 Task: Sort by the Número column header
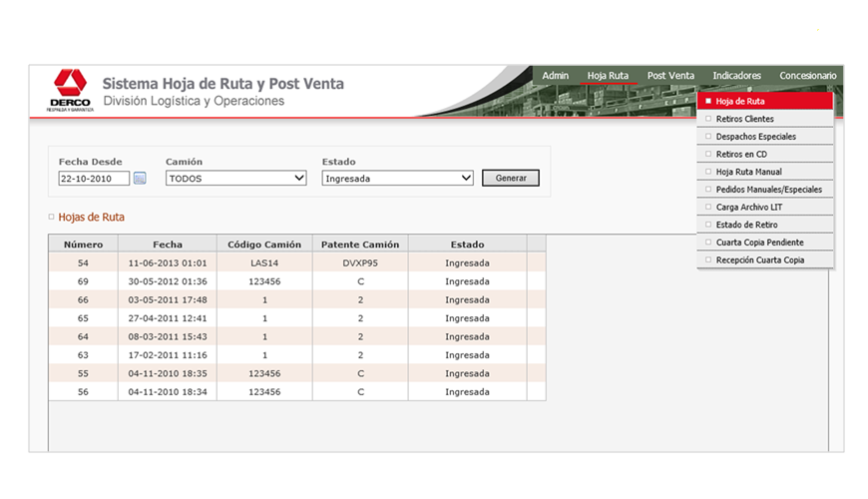click(83, 245)
